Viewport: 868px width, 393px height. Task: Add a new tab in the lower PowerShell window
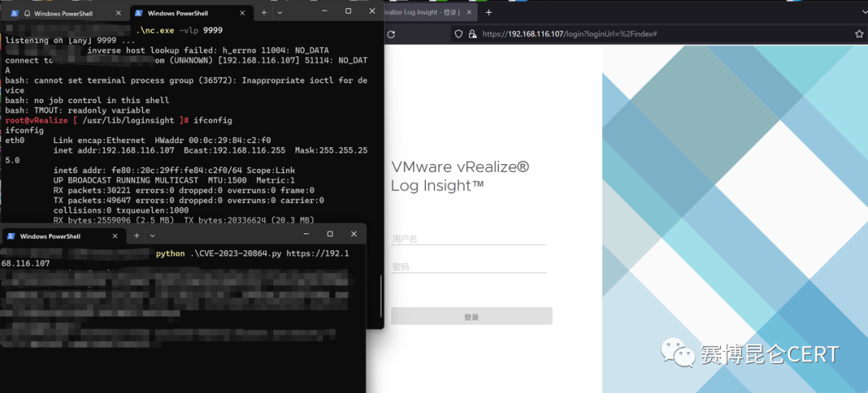pos(136,235)
